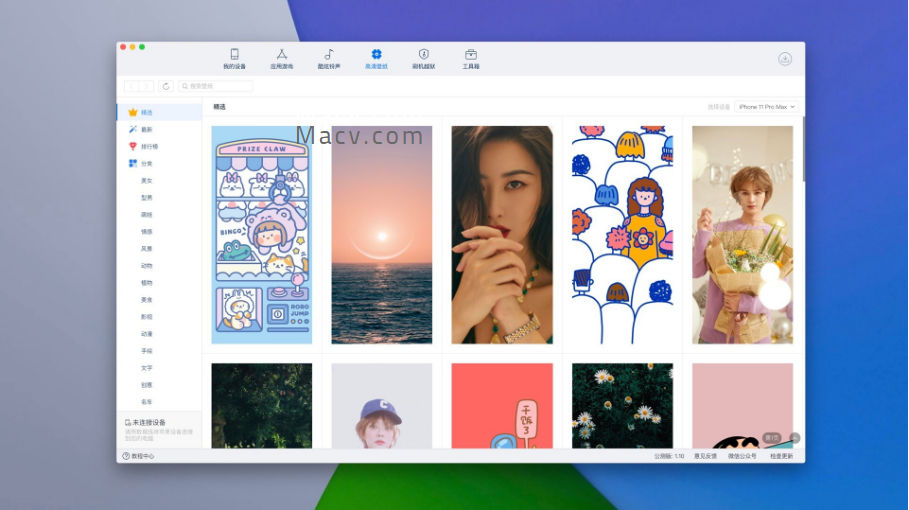
Task: Choose the 文字 text category
Action: pyautogui.click(x=147, y=368)
